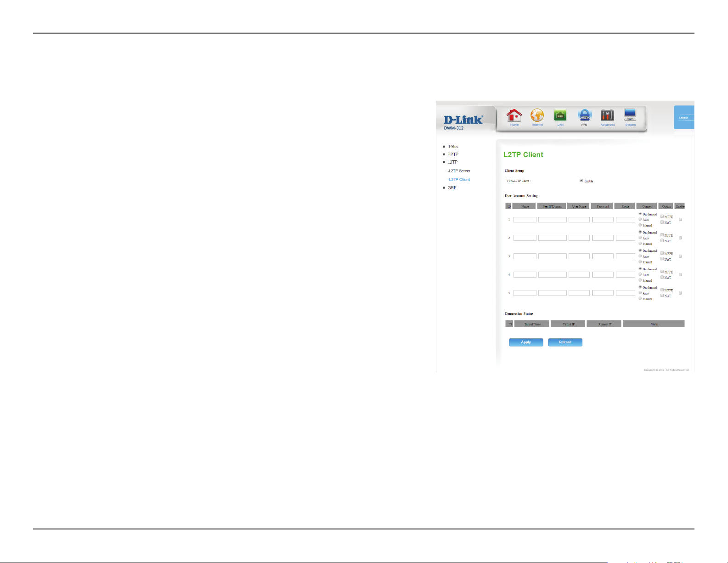728x563 pixels.
Task: Select the VPN padlock icon
Action: [584, 116]
